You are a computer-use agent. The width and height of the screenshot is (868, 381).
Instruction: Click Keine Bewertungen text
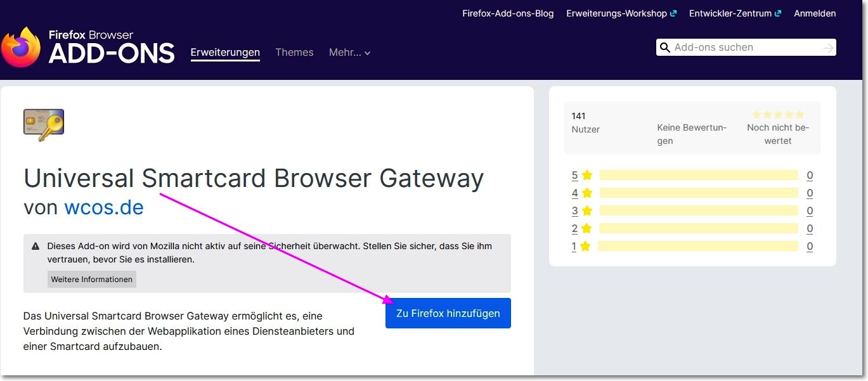(692, 134)
